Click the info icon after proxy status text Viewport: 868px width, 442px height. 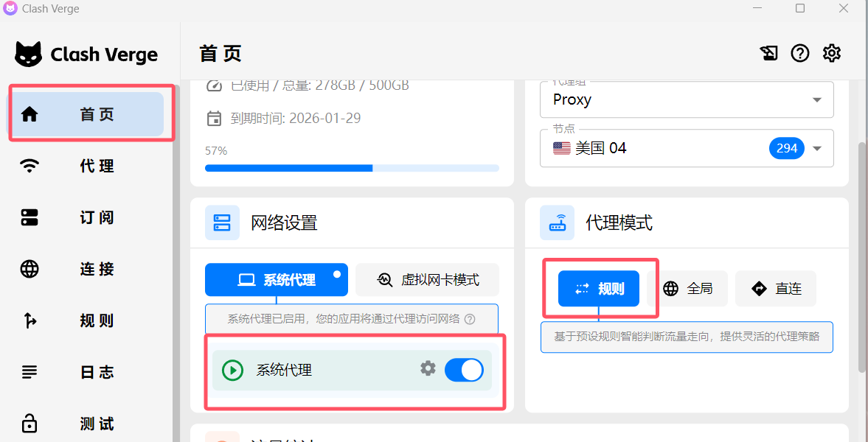point(470,319)
